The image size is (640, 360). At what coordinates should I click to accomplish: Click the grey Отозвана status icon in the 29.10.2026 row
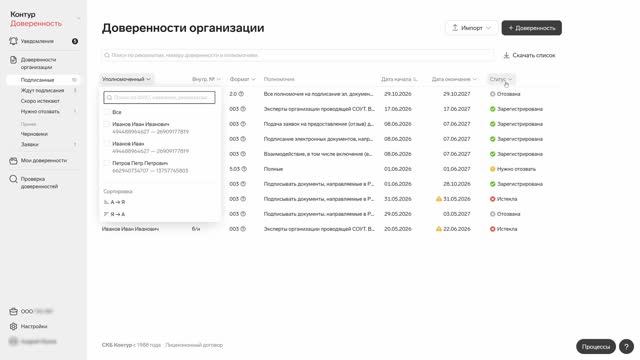coord(493,94)
